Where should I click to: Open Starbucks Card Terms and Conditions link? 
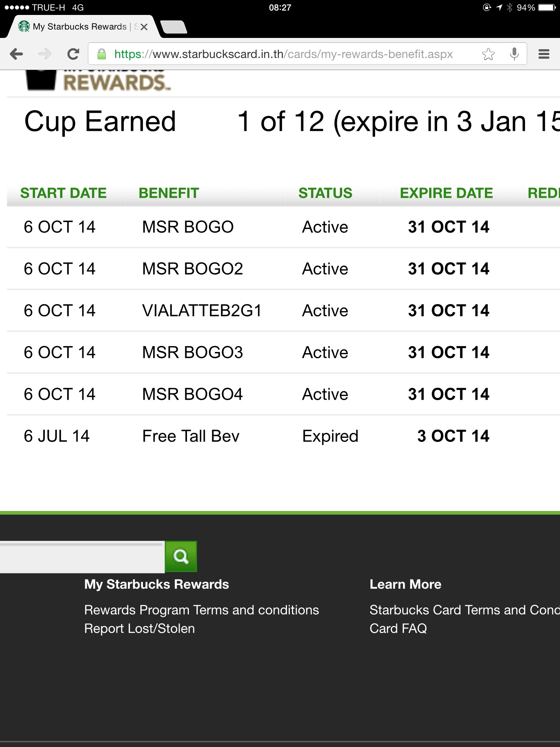[464, 610]
